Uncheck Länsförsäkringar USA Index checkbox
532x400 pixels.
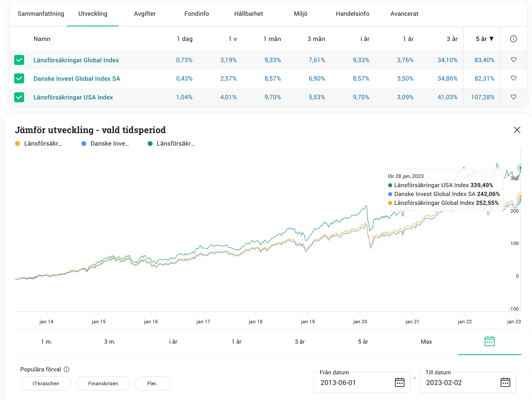[x=19, y=97]
